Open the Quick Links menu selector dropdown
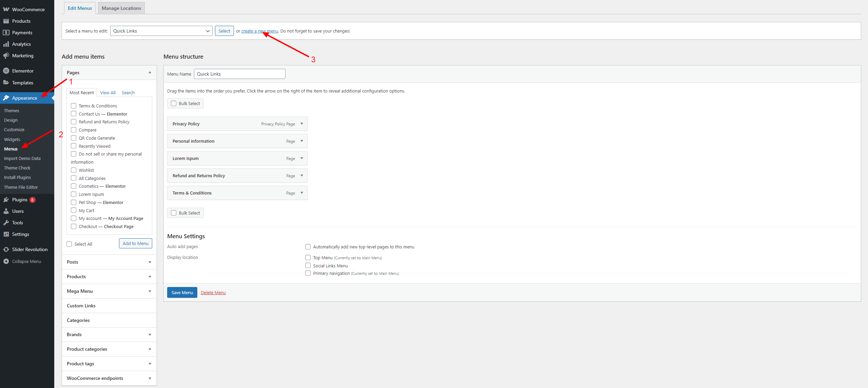Viewport: 868px width, 388px height. point(161,31)
